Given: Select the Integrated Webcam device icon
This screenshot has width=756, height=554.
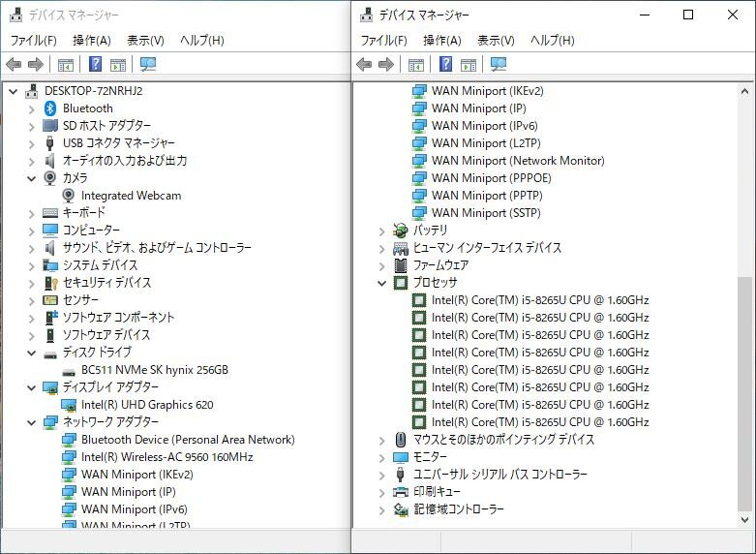Looking at the screenshot, I should pyautogui.click(x=69, y=196).
